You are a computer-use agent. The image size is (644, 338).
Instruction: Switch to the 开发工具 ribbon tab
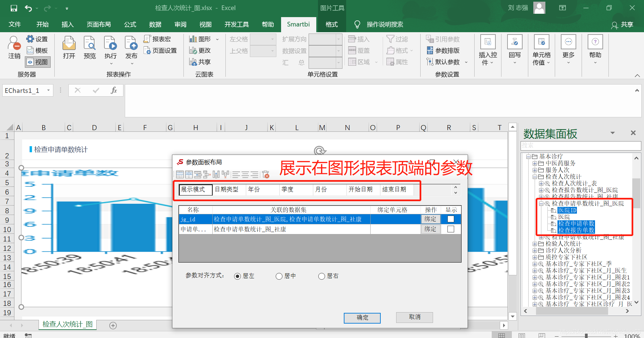pyautogui.click(x=237, y=24)
